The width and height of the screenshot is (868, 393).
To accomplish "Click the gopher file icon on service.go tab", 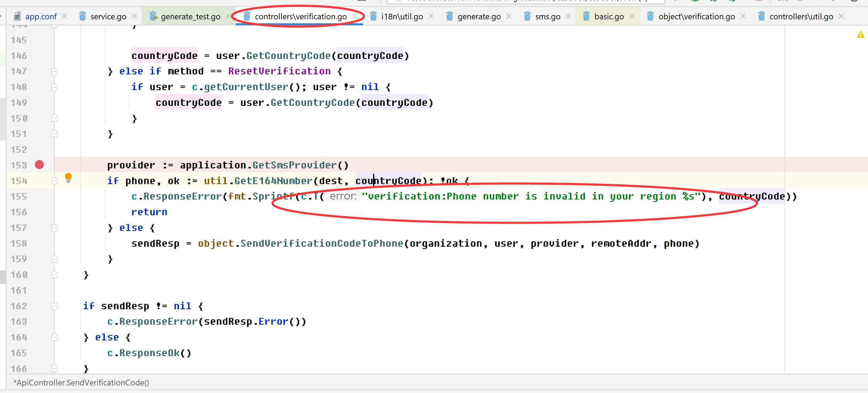I will [83, 16].
